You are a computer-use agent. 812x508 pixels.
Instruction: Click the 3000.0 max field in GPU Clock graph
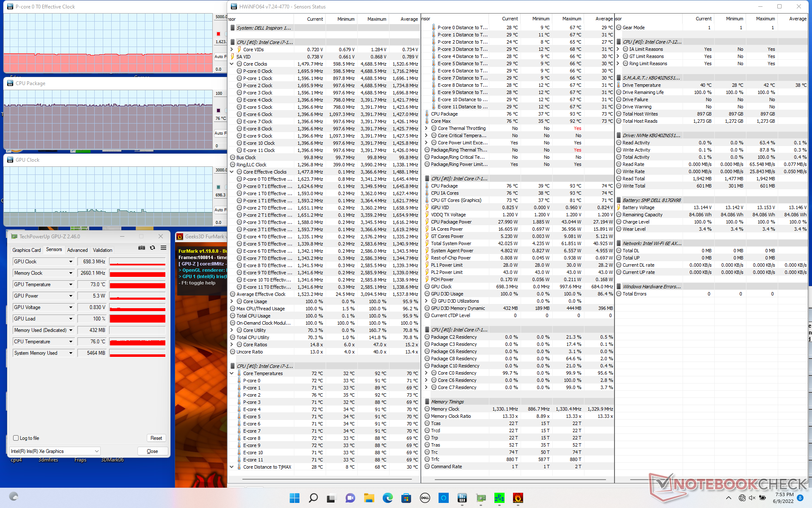click(x=221, y=170)
